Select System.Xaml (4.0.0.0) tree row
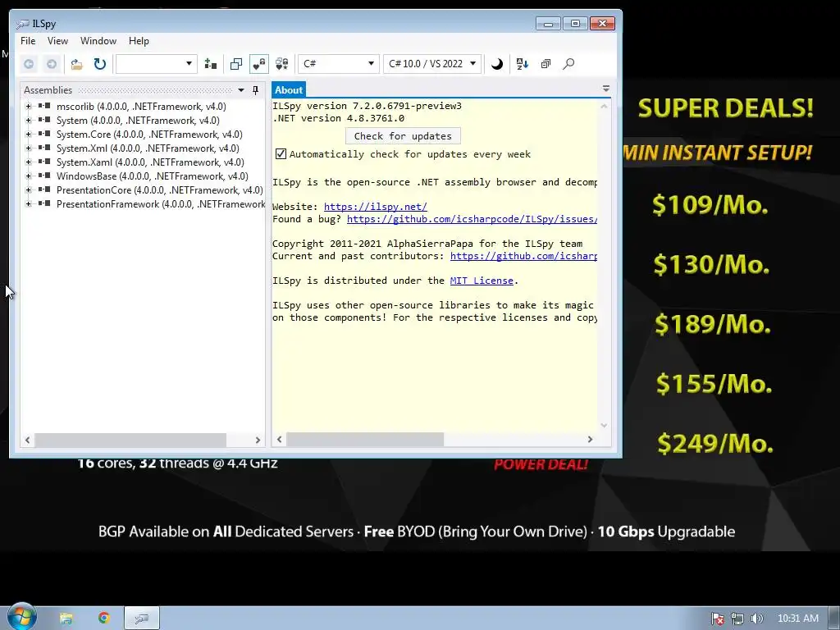840x630 pixels. click(150, 162)
